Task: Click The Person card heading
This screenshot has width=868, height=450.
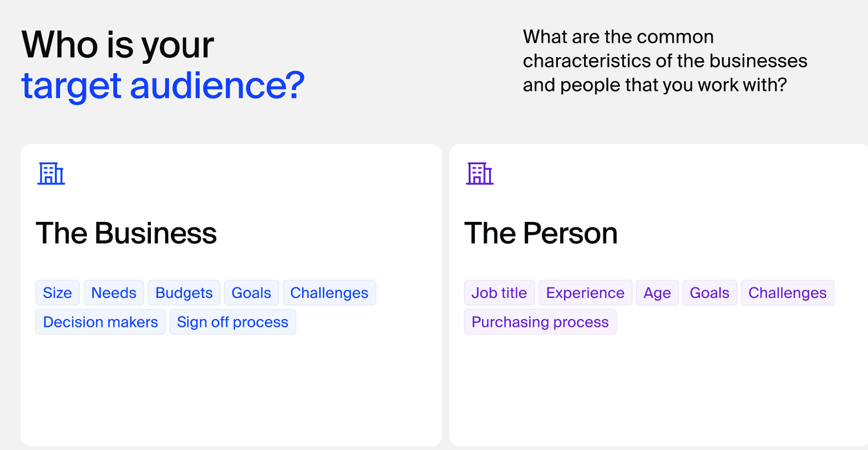Action: click(541, 233)
